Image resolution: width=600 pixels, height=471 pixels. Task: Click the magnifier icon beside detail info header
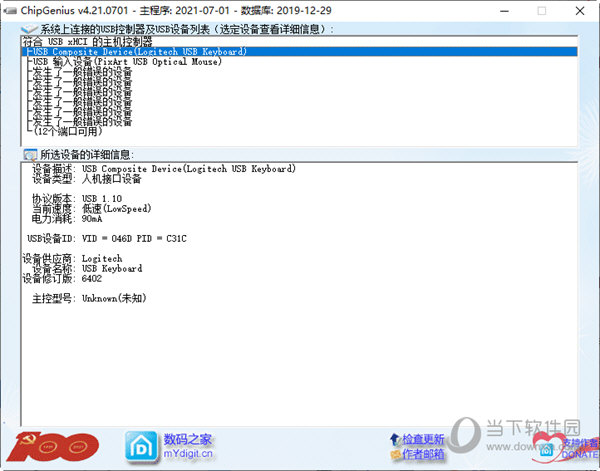(x=30, y=155)
